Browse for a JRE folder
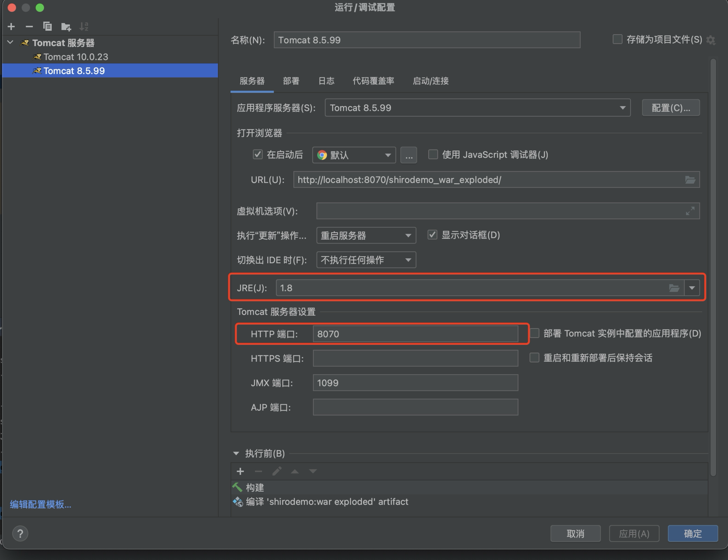 [674, 288]
